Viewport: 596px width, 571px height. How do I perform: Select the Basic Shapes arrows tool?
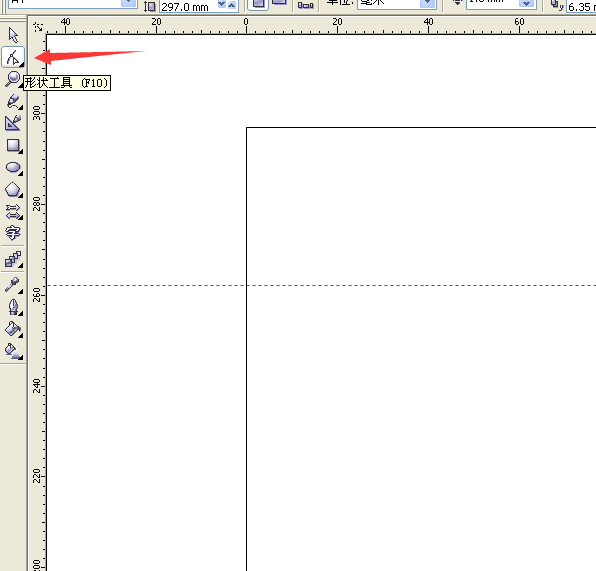coord(13,212)
